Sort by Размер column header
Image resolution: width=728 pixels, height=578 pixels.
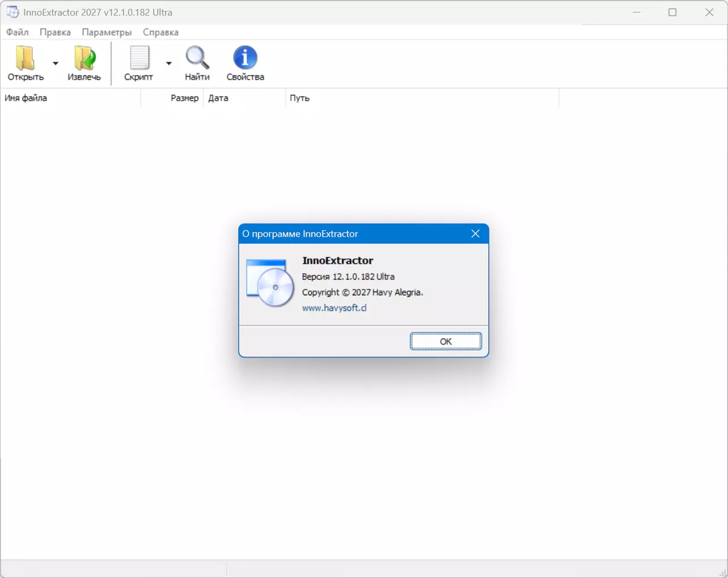172,98
